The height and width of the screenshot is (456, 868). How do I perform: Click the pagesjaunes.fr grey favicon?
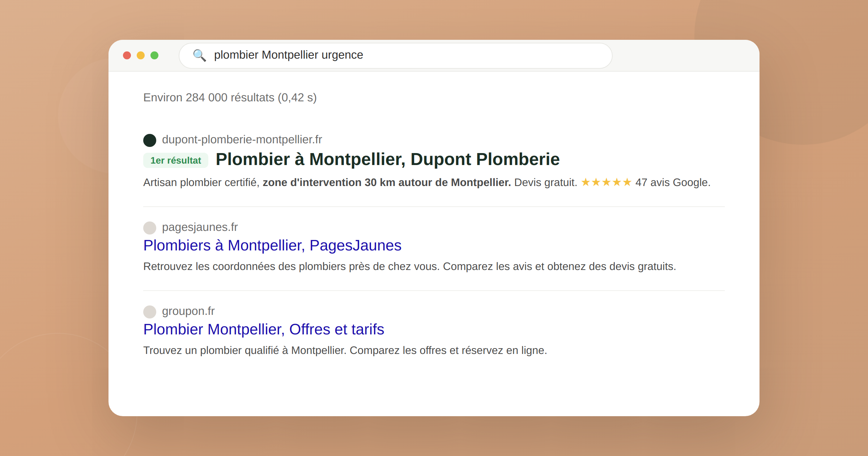click(150, 228)
